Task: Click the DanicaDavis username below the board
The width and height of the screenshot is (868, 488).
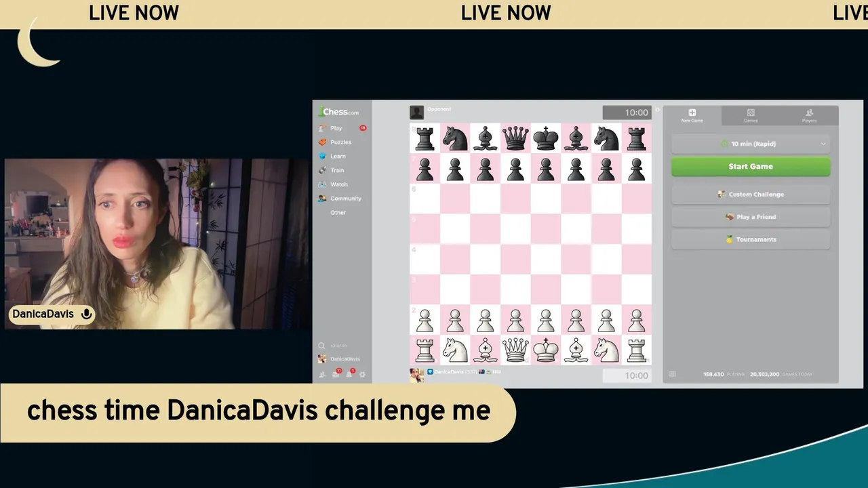Action: coord(449,372)
